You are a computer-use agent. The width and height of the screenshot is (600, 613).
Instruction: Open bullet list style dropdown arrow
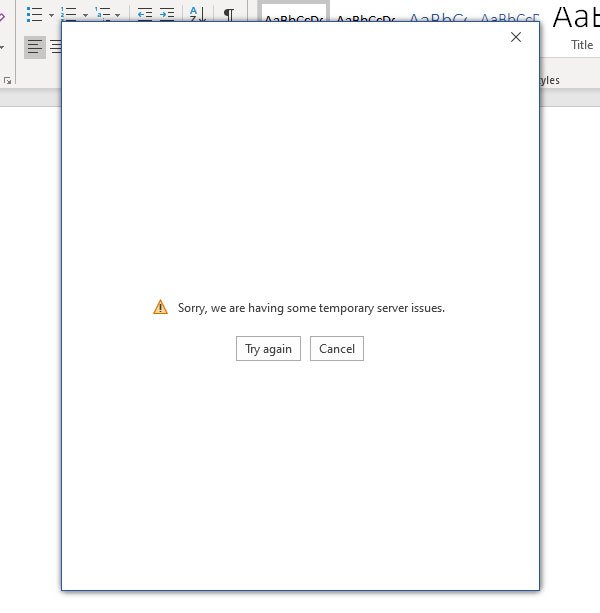click(51, 15)
